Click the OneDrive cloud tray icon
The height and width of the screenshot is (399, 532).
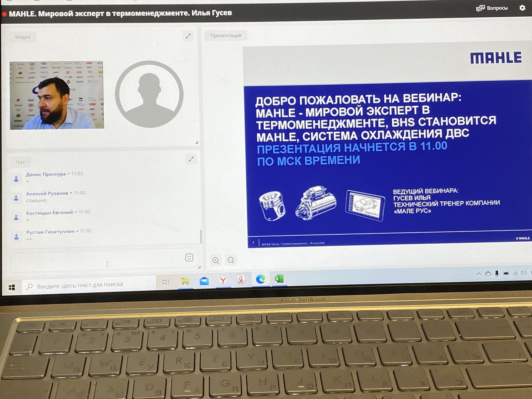pyautogui.click(x=488, y=273)
